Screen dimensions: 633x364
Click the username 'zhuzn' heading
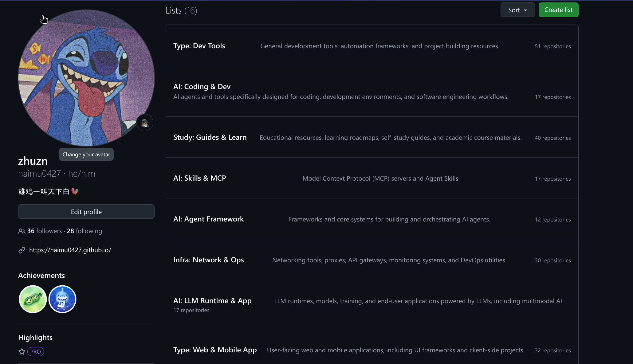pyautogui.click(x=33, y=161)
